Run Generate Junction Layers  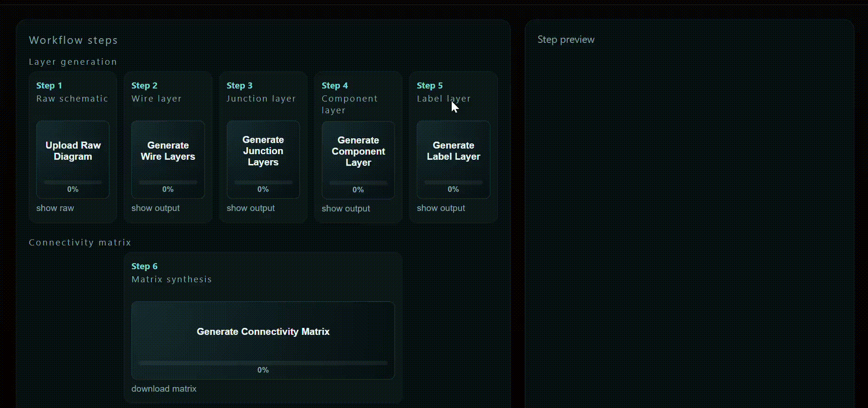click(263, 160)
